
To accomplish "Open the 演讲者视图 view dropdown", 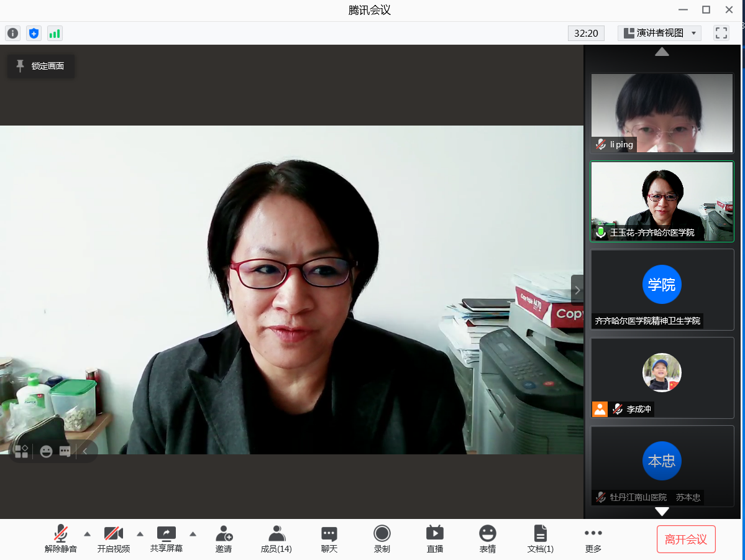I will click(659, 33).
